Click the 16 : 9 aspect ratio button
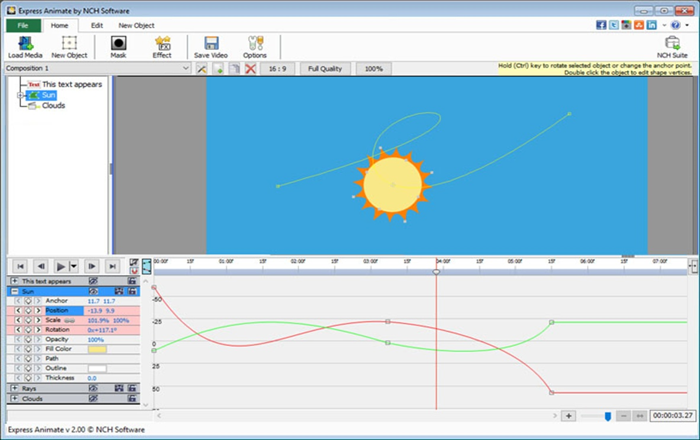The width and height of the screenshot is (700, 440). click(x=277, y=69)
